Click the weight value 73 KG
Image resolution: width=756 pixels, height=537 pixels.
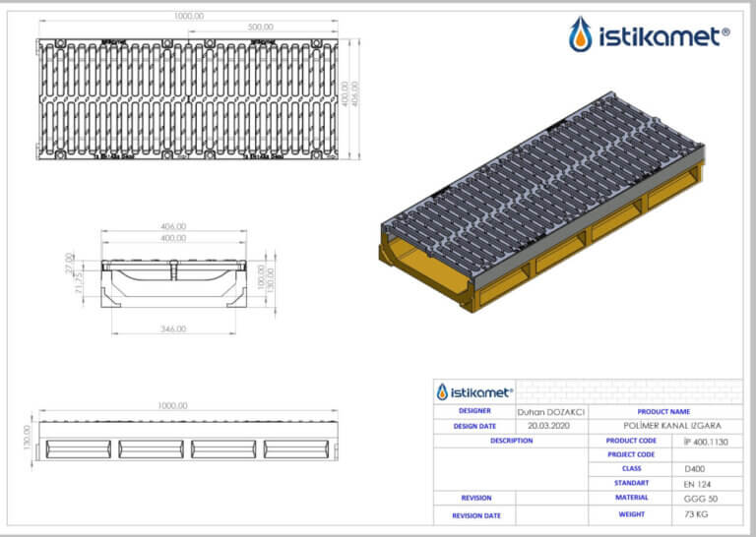[706, 514]
